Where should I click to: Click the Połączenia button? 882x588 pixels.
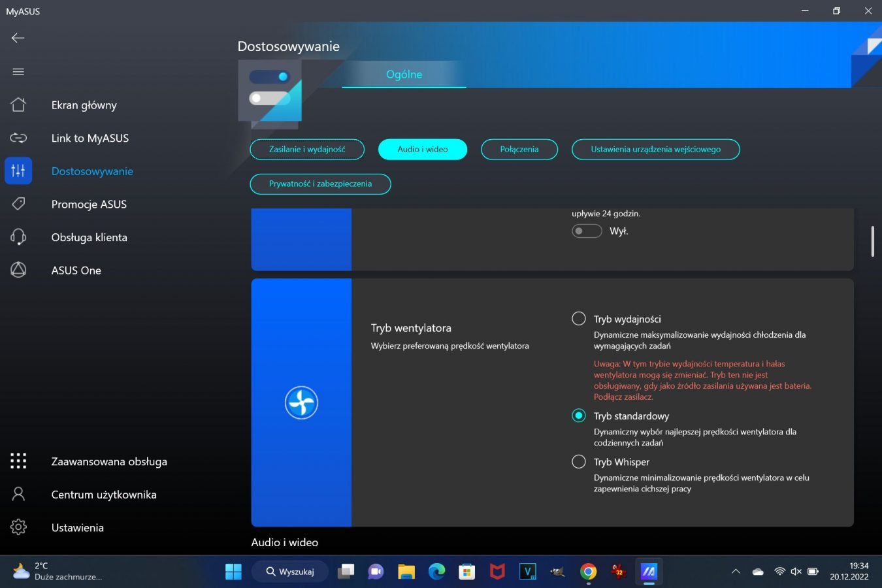point(519,150)
